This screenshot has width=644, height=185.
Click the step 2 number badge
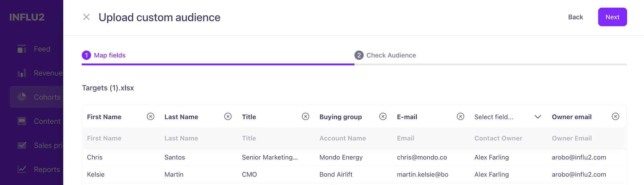pos(359,55)
